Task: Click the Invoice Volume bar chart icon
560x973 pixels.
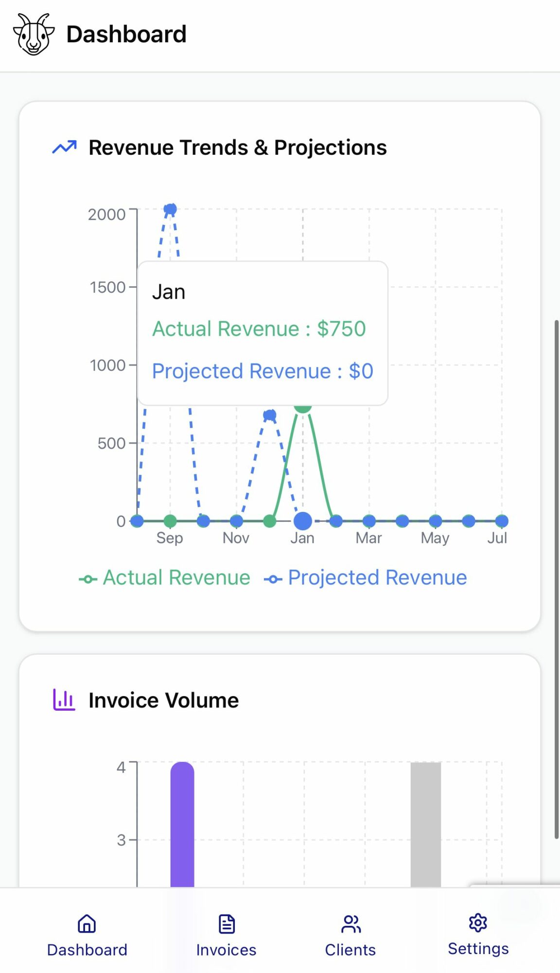Action: tap(64, 700)
